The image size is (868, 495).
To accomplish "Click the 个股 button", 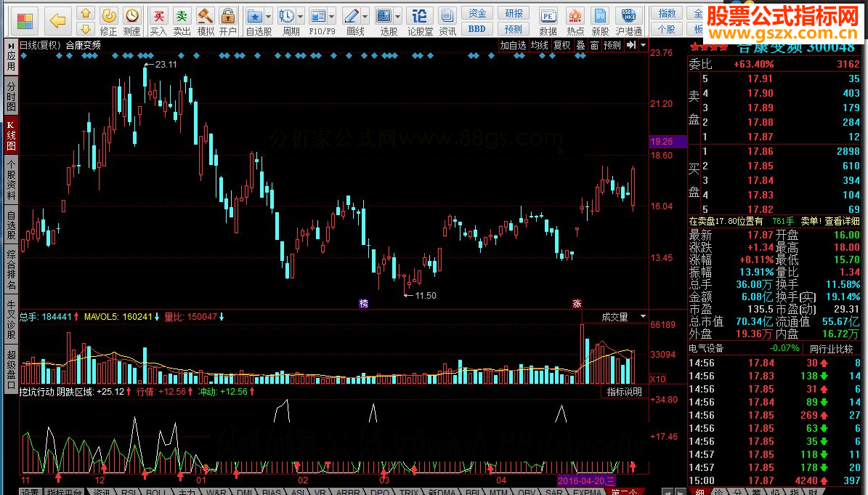I will [x=667, y=29].
